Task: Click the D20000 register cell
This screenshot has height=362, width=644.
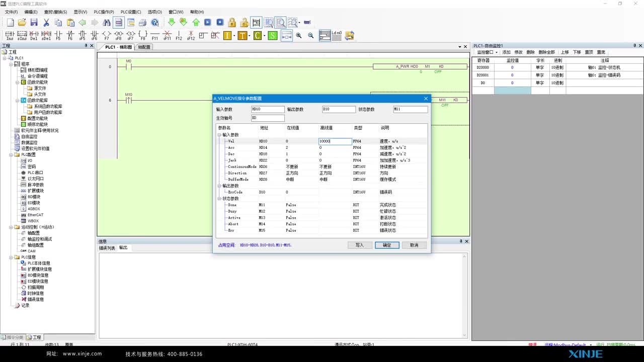Action: pos(483,67)
